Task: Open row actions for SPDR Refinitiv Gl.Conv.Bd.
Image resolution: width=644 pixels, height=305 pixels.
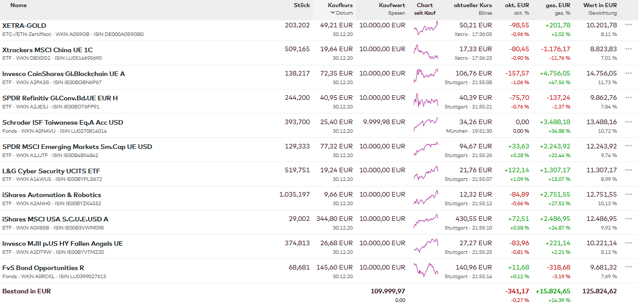Action: tap(628, 97)
